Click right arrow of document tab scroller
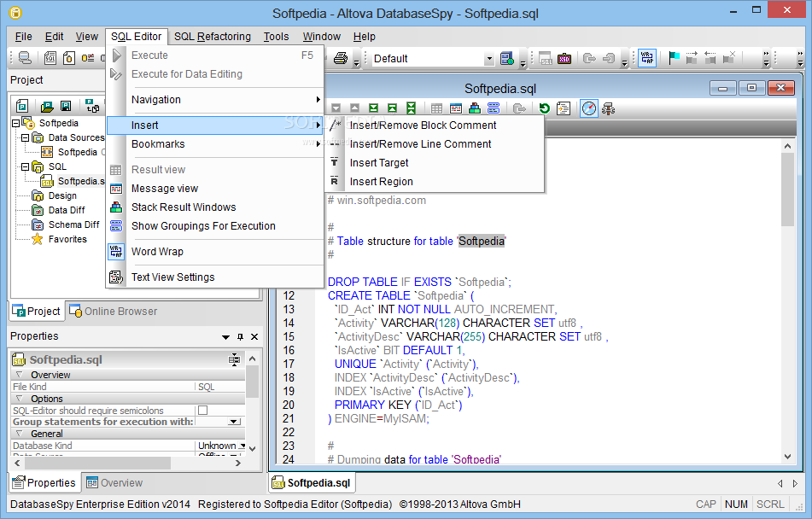This screenshot has width=812, height=519. coord(796,483)
